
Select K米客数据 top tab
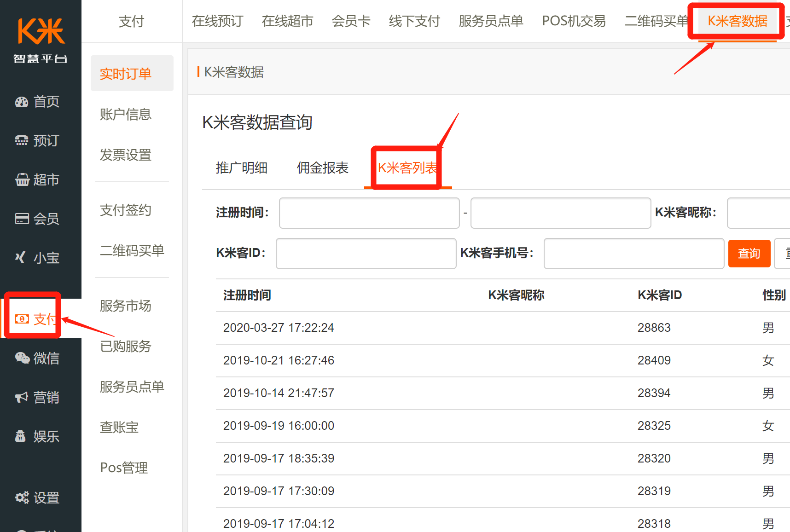click(738, 21)
